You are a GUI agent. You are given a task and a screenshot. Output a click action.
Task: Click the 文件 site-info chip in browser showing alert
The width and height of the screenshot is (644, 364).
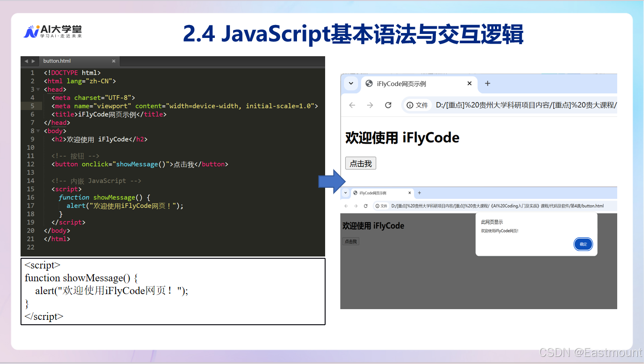tap(381, 206)
